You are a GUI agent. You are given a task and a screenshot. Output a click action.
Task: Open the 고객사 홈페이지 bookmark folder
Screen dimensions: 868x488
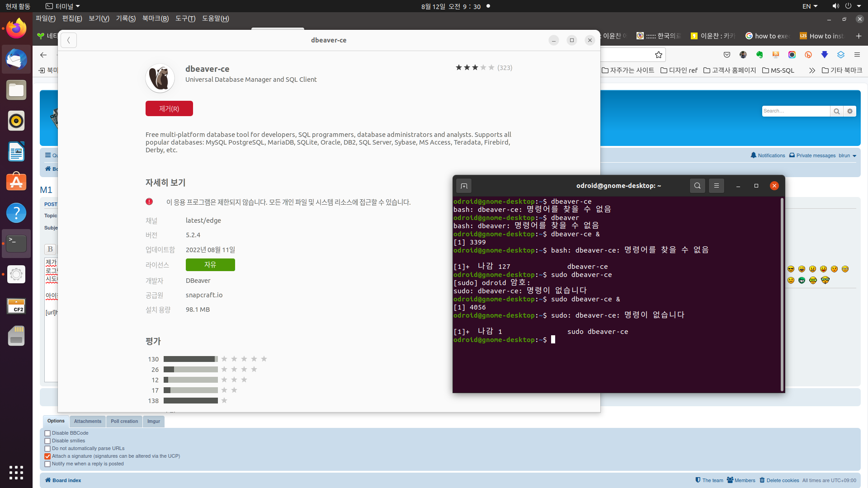pyautogui.click(x=730, y=70)
